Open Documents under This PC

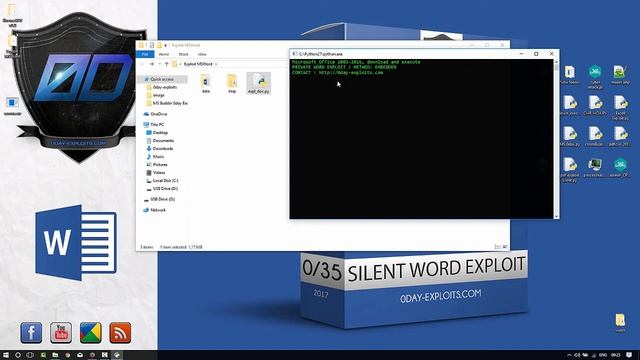coord(163,140)
